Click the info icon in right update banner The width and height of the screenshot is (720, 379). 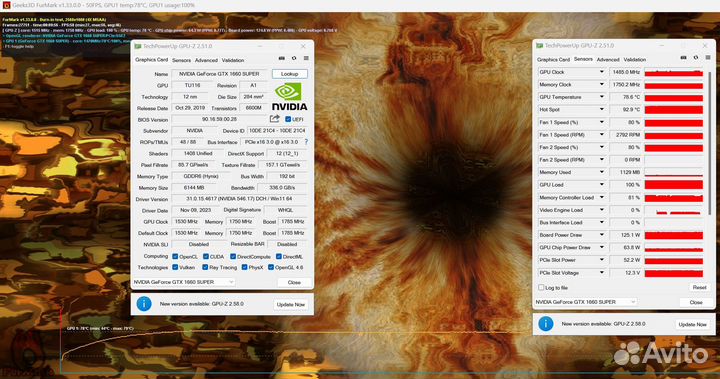[x=546, y=323]
